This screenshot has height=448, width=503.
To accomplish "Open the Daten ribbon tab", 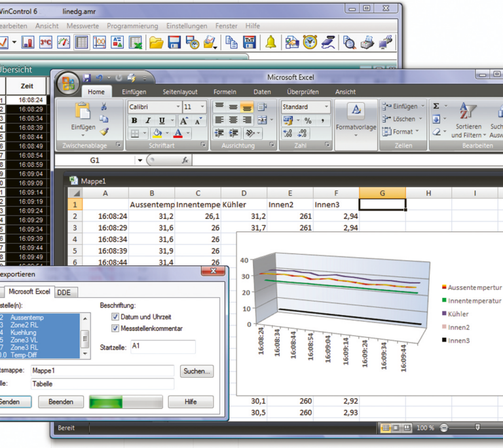I will [x=262, y=92].
